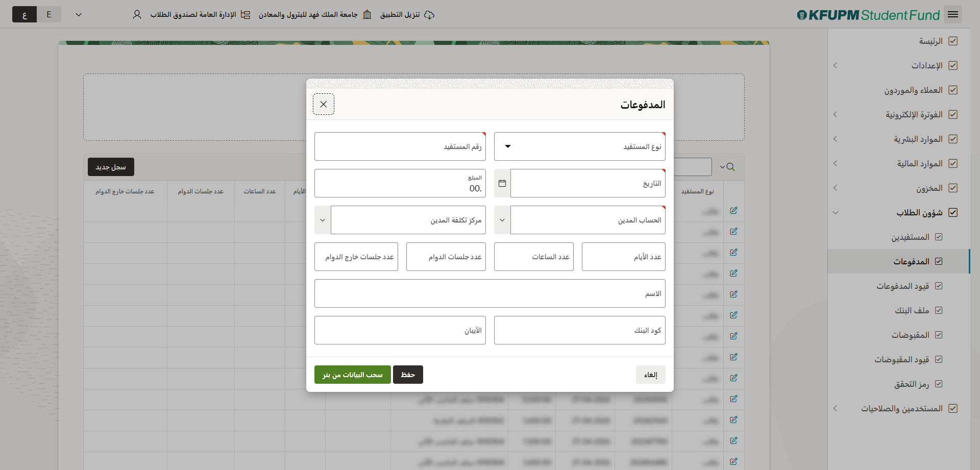Expand the الفوترة الإلكترونية menu chevron
Viewport: 980px width, 470px height.
tap(836, 114)
